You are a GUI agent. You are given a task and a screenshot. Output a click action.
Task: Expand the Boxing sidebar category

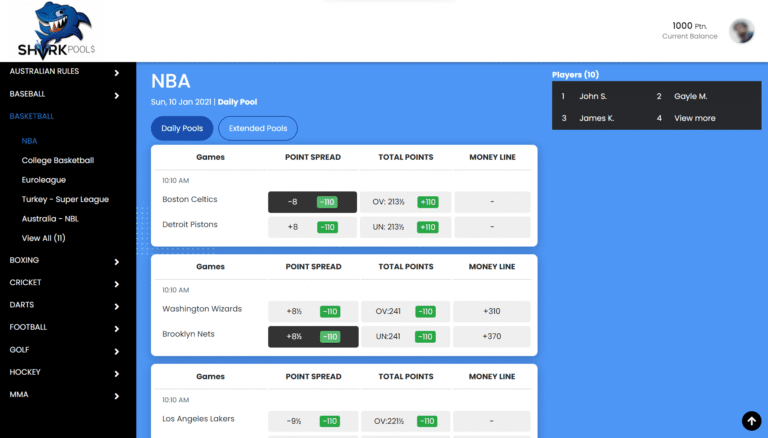click(x=116, y=261)
